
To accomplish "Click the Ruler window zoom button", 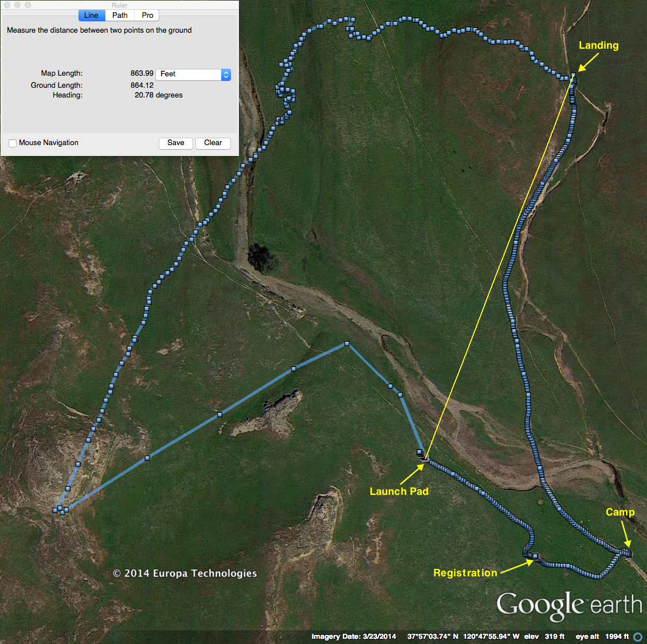I will pos(28,5).
